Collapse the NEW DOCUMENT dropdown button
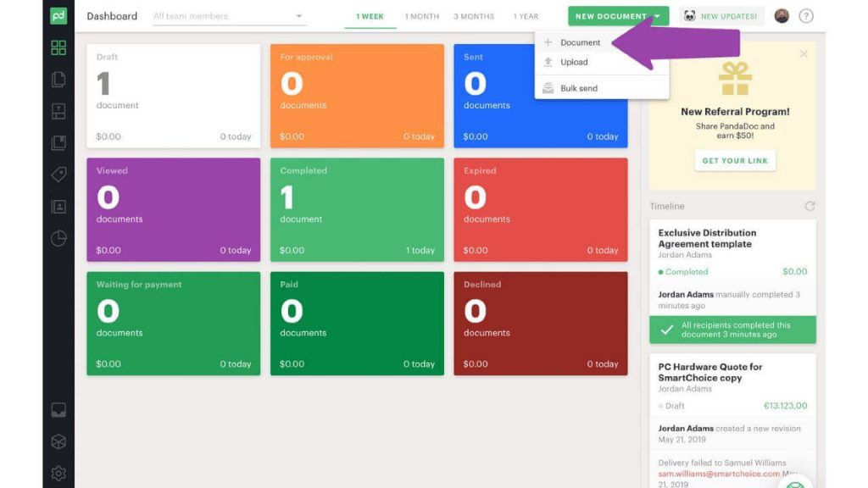 (x=618, y=16)
